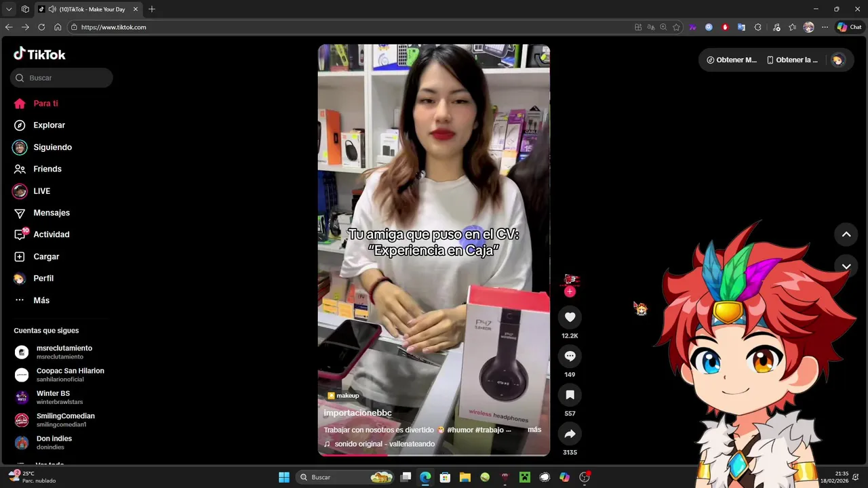The image size is (868, 488).
Task: Expand the Más sidebar menu
Action: point(32,300)
